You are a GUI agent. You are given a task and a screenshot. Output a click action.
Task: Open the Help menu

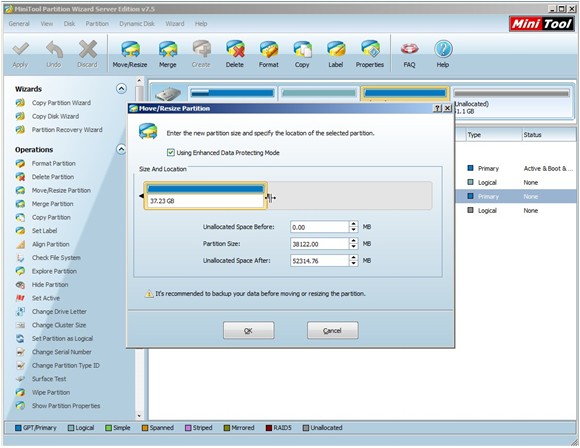(201, 24)
